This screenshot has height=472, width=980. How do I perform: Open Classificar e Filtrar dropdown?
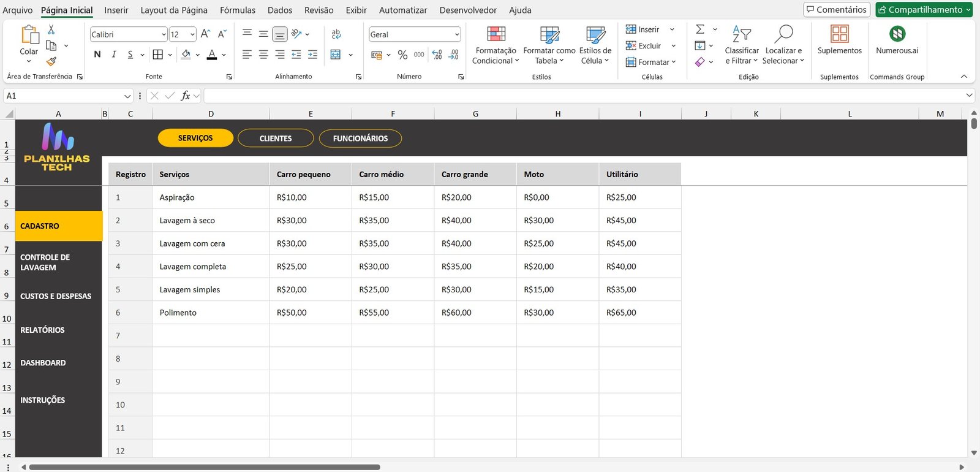pos(742,45)
